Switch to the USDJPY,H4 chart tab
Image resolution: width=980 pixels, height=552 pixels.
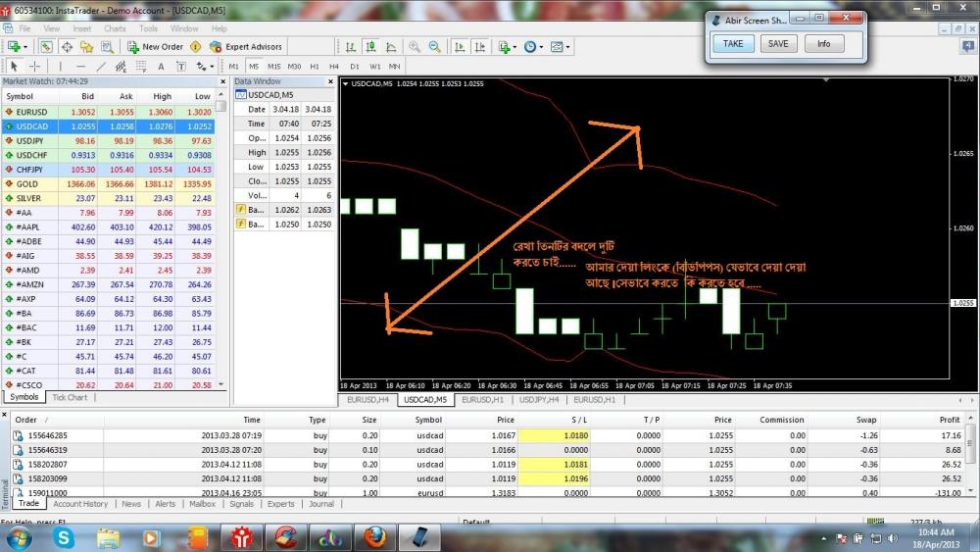[539, 400]
